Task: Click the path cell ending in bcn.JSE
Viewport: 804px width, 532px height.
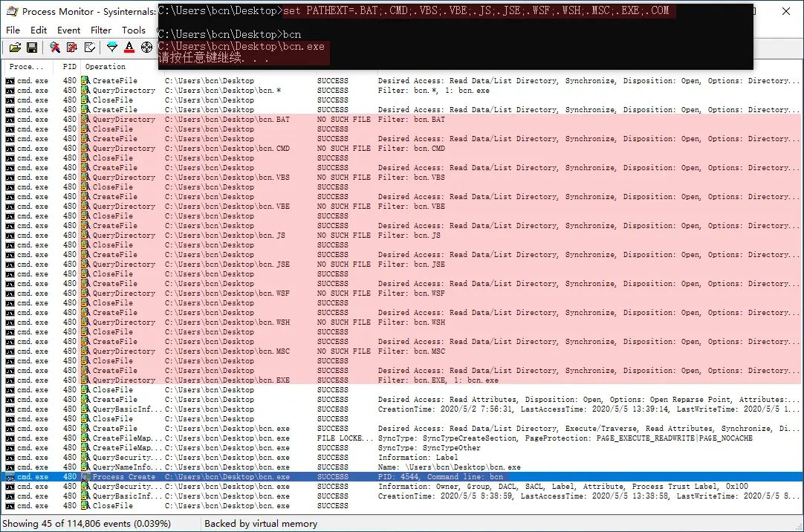Action: click(227, 265)
